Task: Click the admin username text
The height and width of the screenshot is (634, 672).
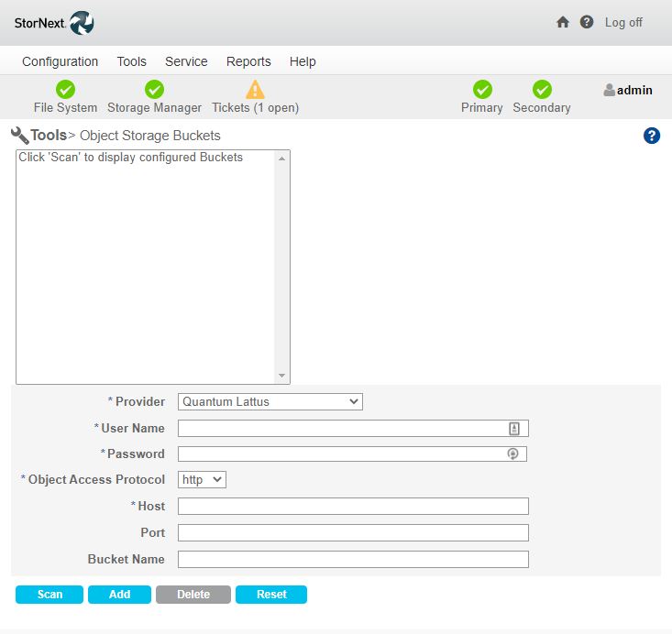Action: tap(634, 90)
